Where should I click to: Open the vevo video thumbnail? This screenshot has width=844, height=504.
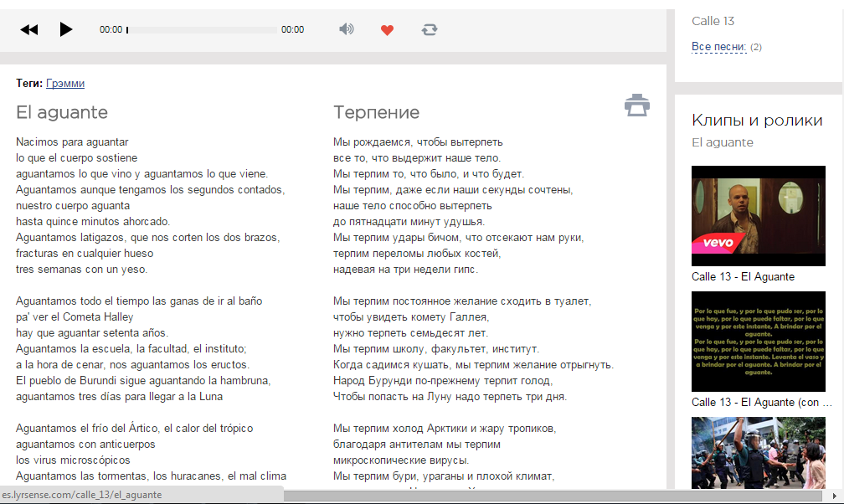[x=759, y=216]
